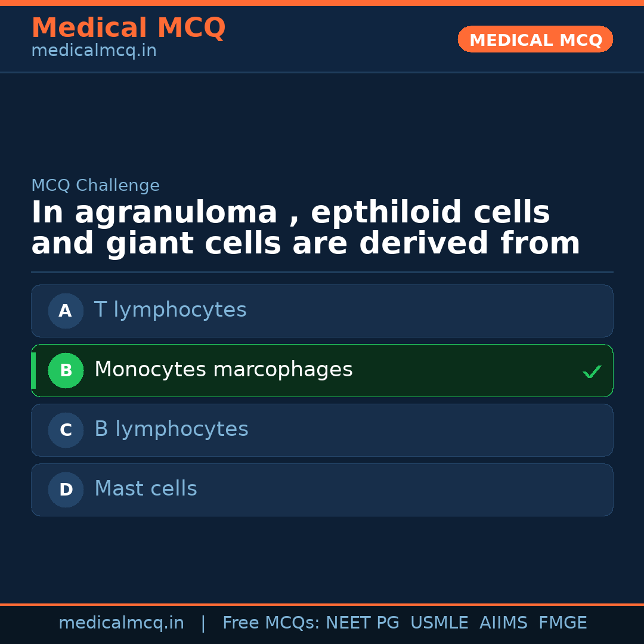Click the green B option circle
644x644 pixels.
(x=66, y=370)
